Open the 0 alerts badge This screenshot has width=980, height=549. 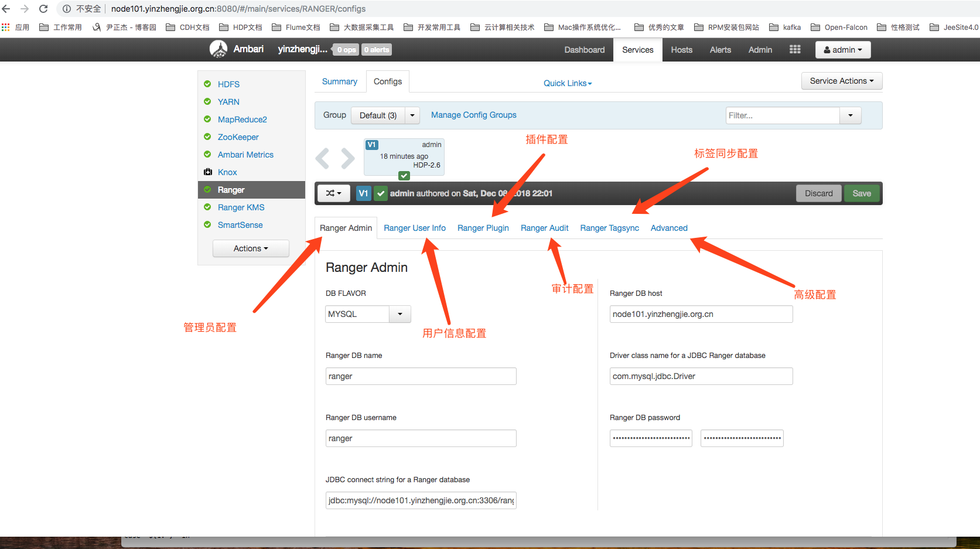(377, 50)
